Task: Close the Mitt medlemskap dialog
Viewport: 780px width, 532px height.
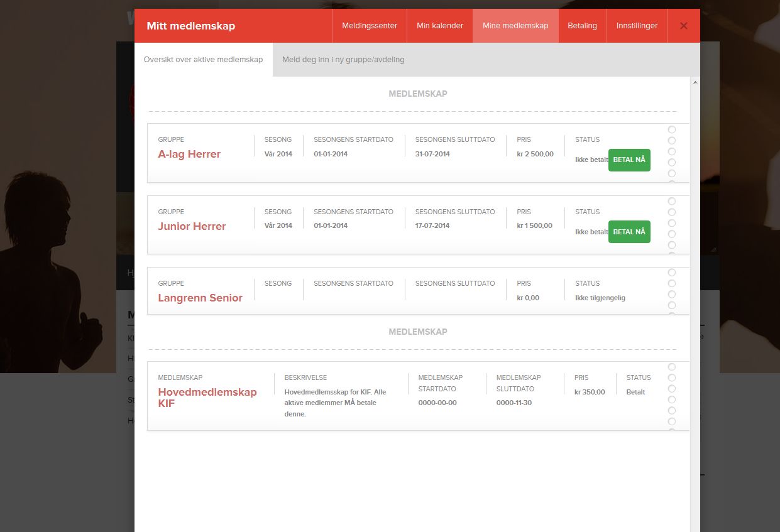Action: [684, 26]
